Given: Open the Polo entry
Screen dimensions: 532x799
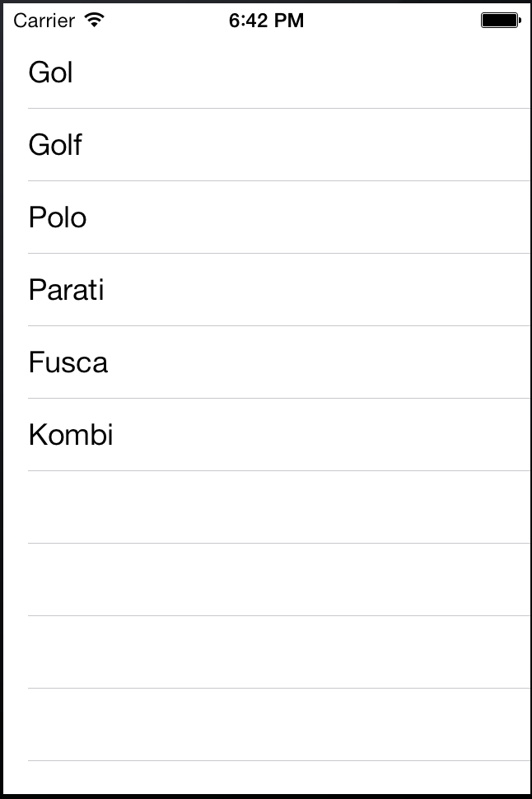Looking at the screenshot, I should tap(266, 217).
